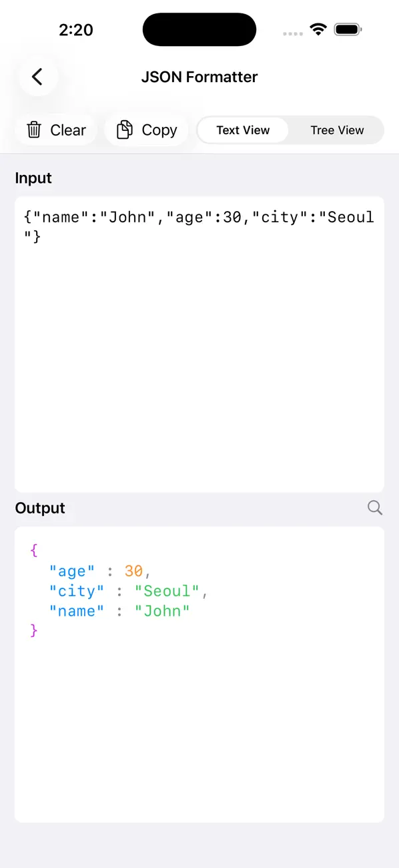The height and width of the screenshot is (868, 399).
Task: Tap the copy pages icon
Action: (x=124, y=130)
